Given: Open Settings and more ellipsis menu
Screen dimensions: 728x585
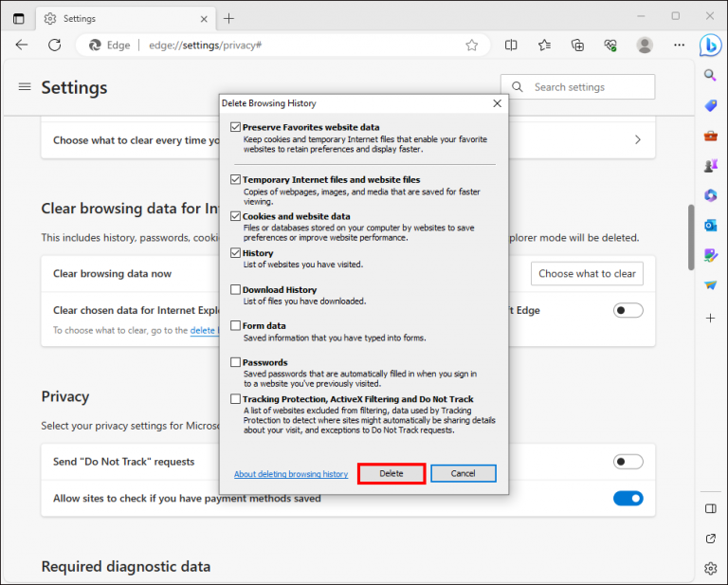Looking at the screenshot, I should coord(679,45).
